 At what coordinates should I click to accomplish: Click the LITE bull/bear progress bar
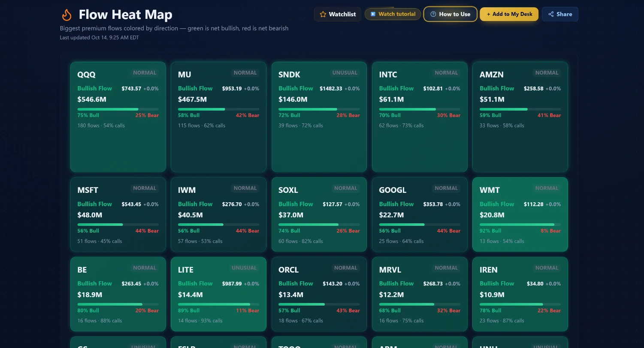(218, 304)
